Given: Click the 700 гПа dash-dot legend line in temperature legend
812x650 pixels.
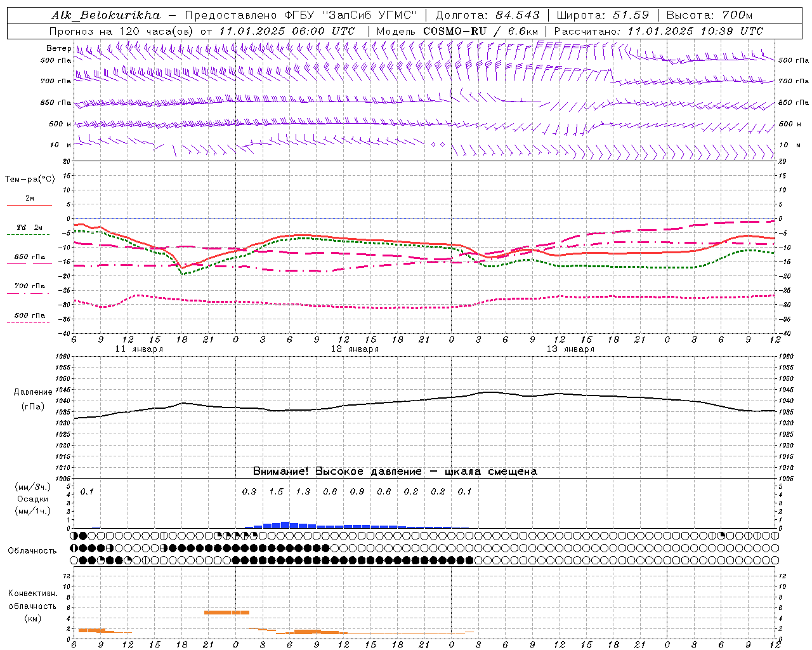Looking at the screenshot, I should click(29, 294).
